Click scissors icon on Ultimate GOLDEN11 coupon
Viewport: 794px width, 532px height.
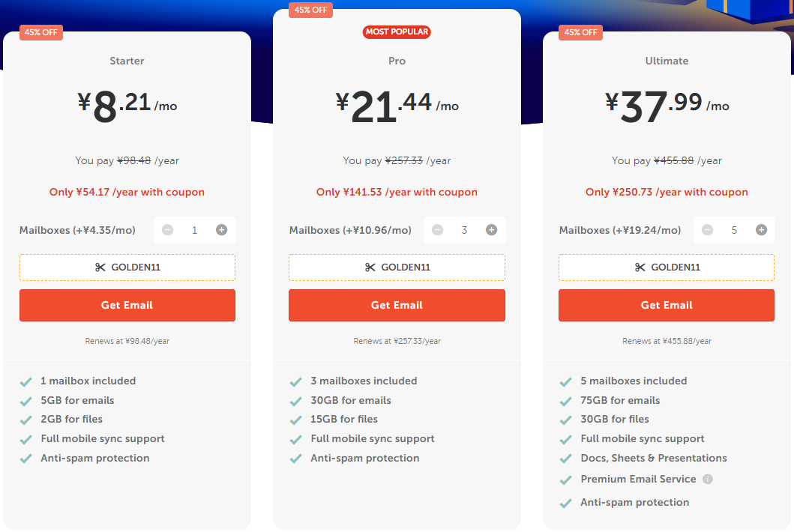[640, 267]
